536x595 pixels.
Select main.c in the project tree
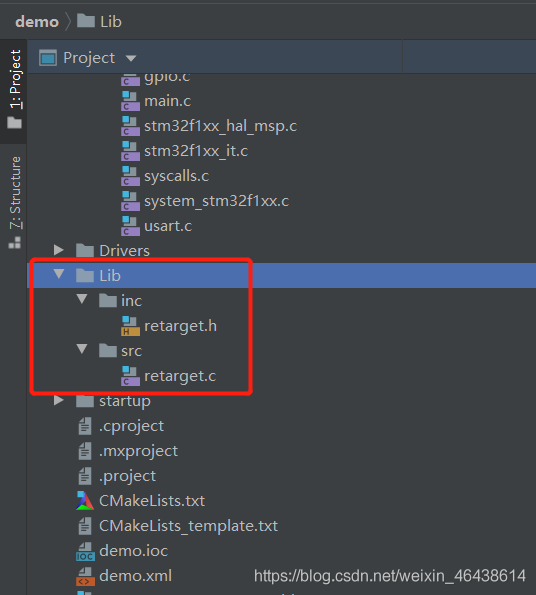(x=167, y=101)
